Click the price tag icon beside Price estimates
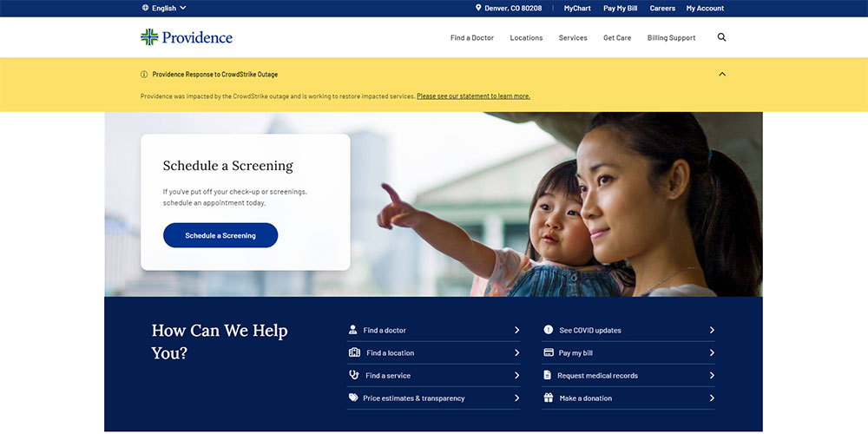Image resolution: width=868 pixels, height=434 pixels. tap(353, 398)
